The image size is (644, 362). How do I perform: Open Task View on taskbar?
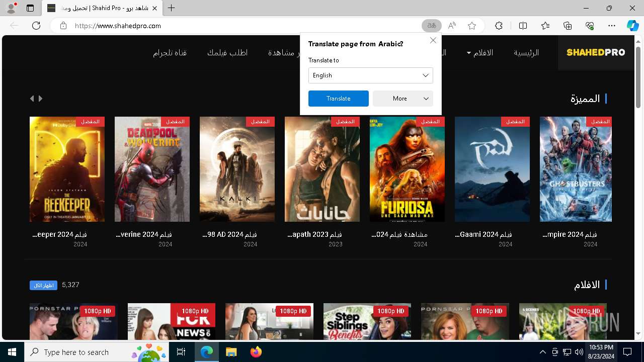(181, 352)
